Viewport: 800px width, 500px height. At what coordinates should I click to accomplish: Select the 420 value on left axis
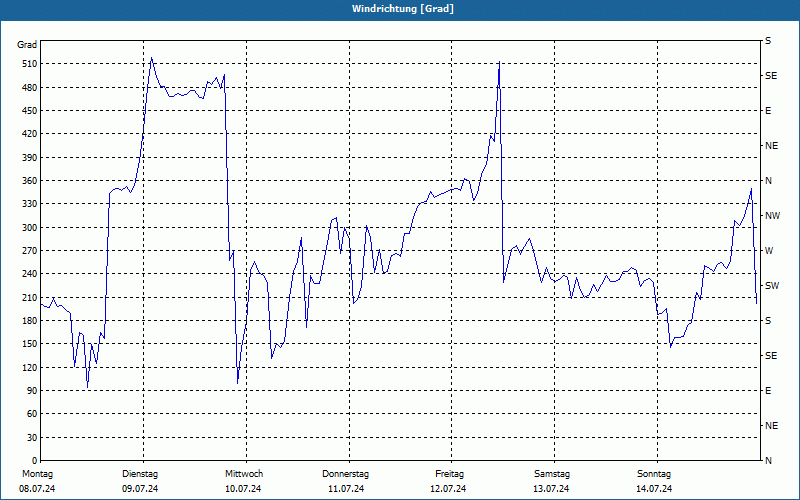point(31,134)
